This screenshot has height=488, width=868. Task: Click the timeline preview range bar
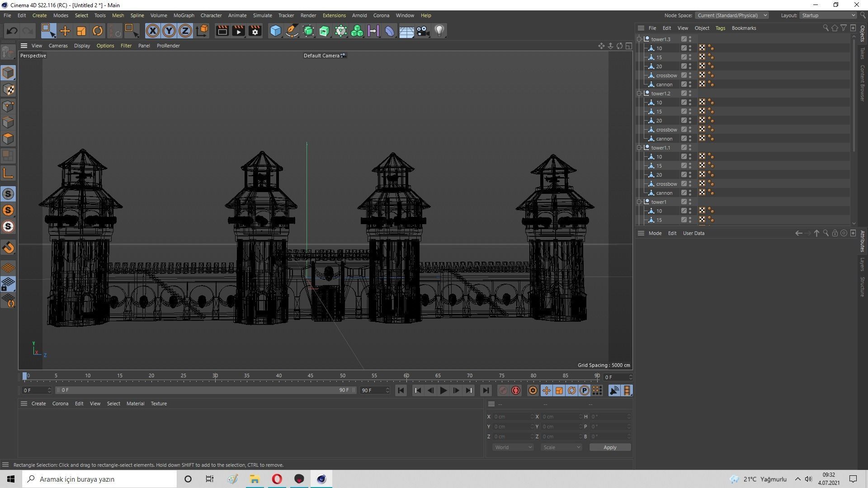[206, 390]
